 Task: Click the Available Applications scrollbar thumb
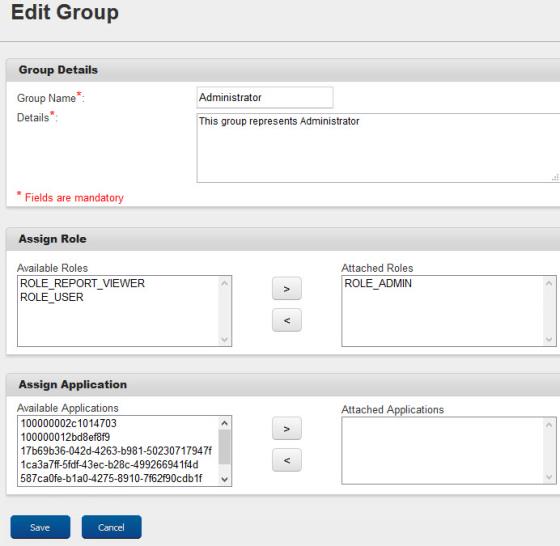224,447
